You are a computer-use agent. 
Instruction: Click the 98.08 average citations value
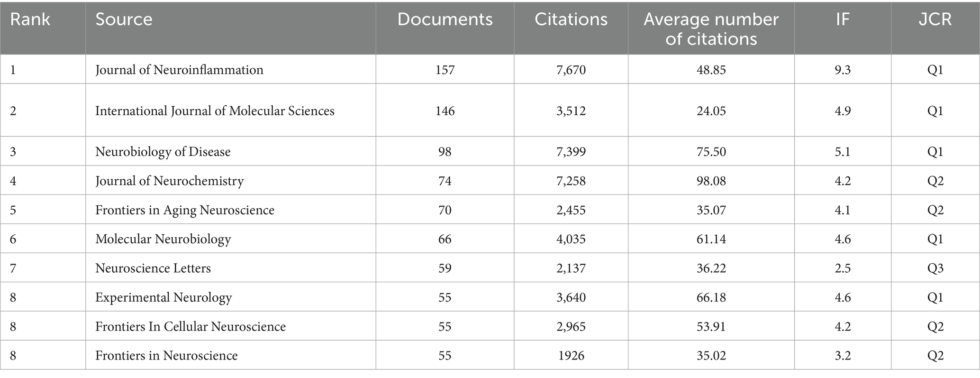711,181
